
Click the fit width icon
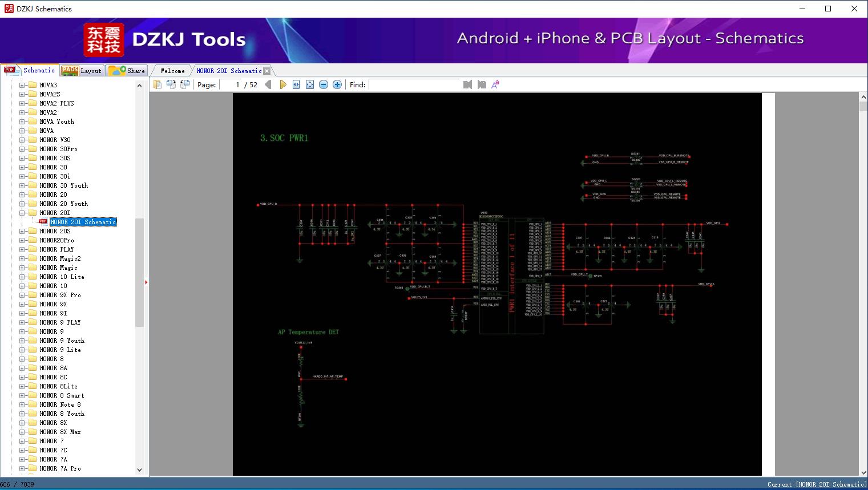[x=296, y=84]
